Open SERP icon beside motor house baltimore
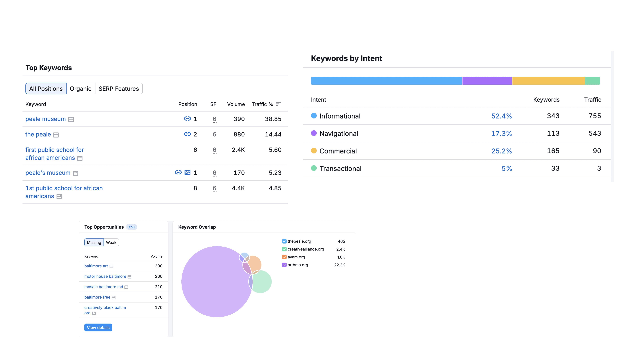643x364 pixels. pyautogui.click(x=129, y=277)
